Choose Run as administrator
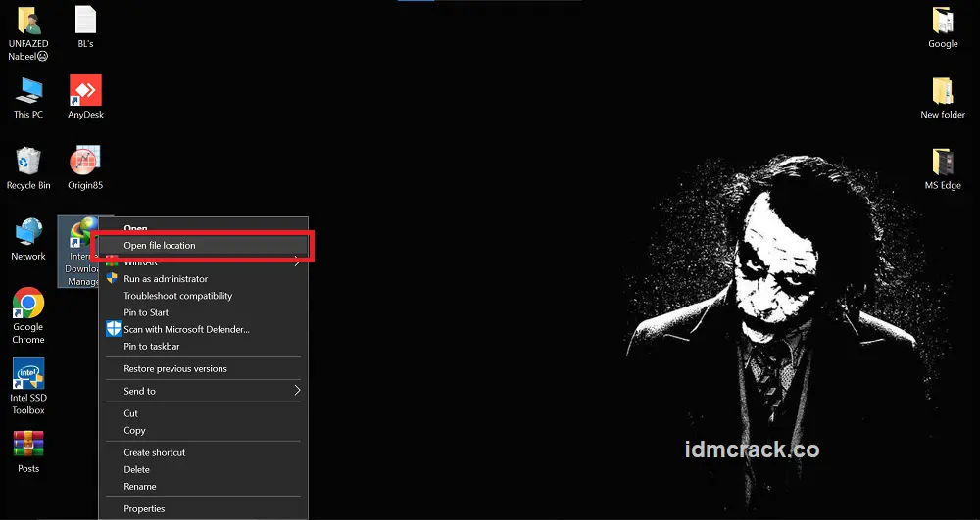This screenshot has width=980, height=520. [203, 279]
